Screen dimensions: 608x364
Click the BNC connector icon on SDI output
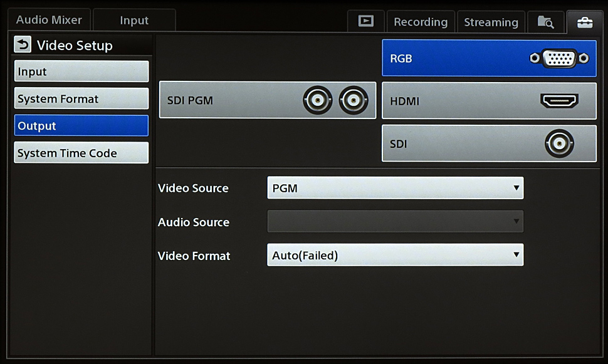point(559,143)
